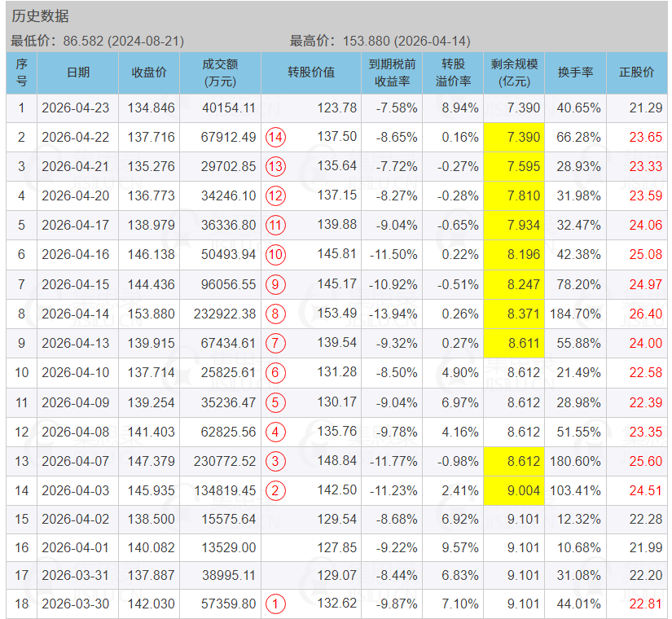
Task: Select the circled number 2 annotation
Action: pos(275,490)
